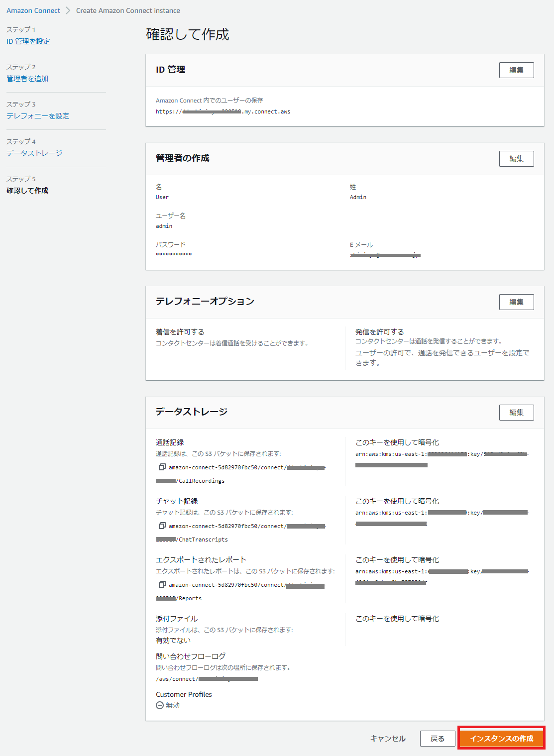
Task: Select the masked password value
Action: click(x=174, y=255)
